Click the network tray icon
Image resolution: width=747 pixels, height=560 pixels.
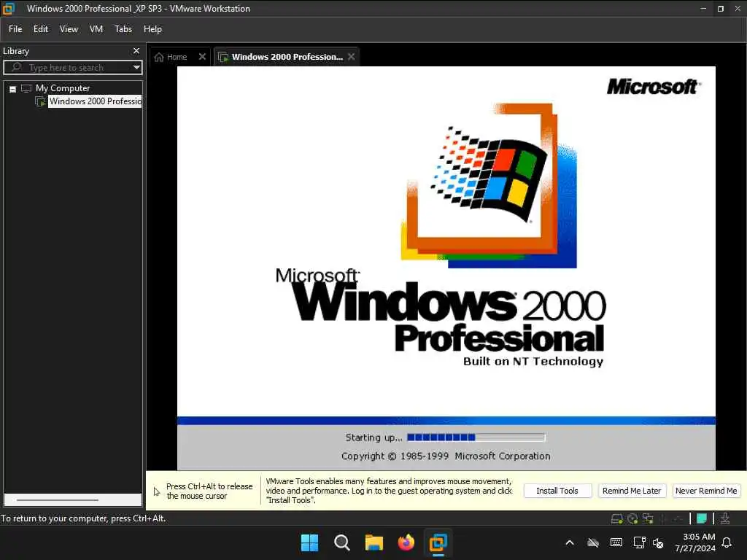[639, 542]
